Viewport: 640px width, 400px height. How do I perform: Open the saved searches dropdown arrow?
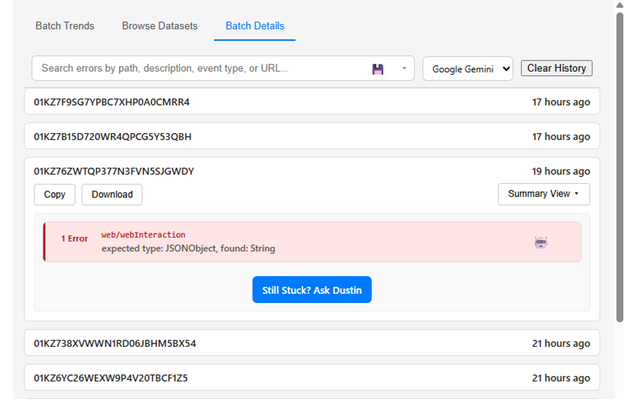click(404, 68)
